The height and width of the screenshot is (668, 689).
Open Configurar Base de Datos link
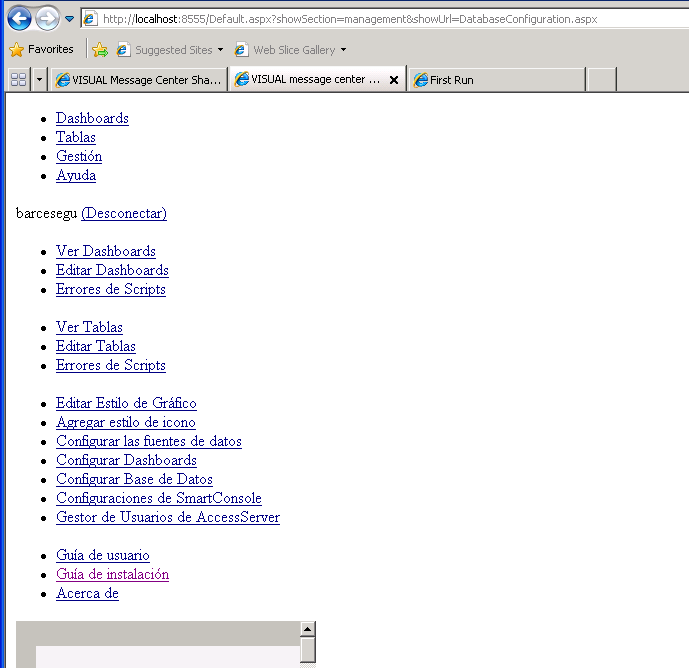(x=134, y=479)
